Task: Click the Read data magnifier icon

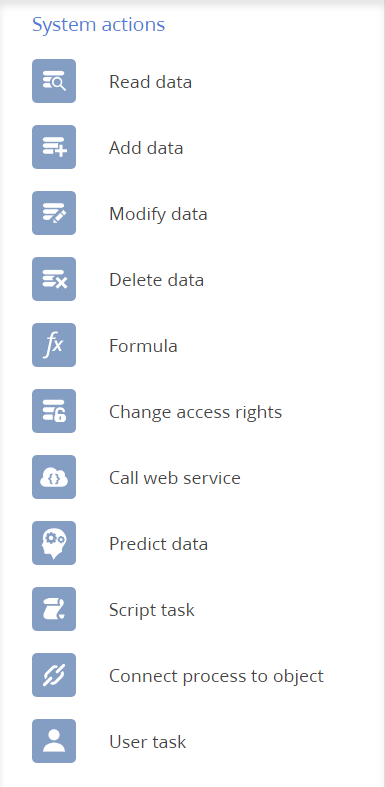Action: click(x=54, y=81)
